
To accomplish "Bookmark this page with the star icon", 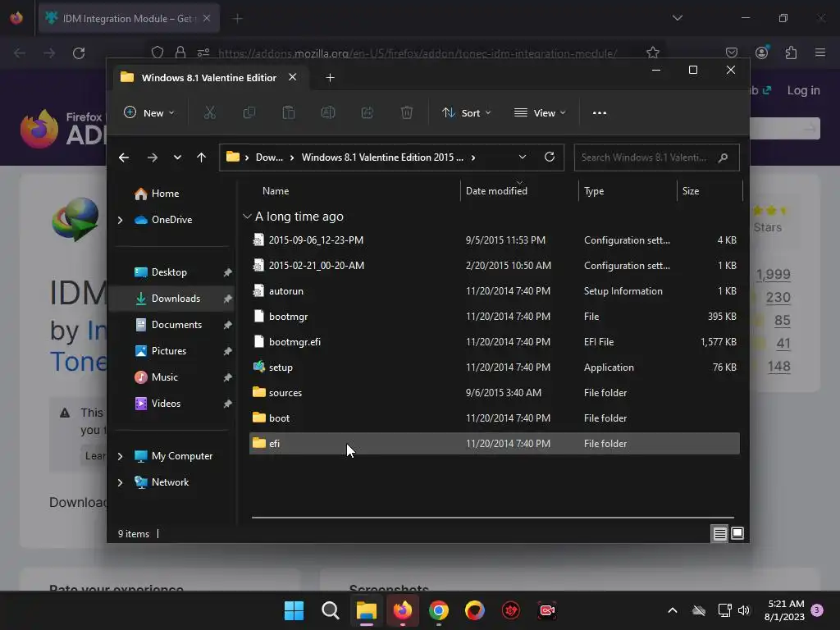I will tap(652, 52).
